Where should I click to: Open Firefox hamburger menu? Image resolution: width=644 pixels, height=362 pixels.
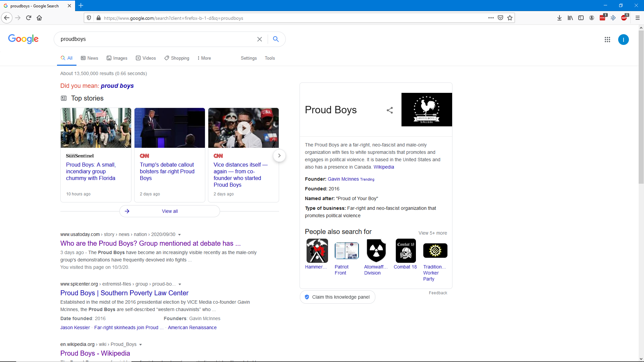638,18
